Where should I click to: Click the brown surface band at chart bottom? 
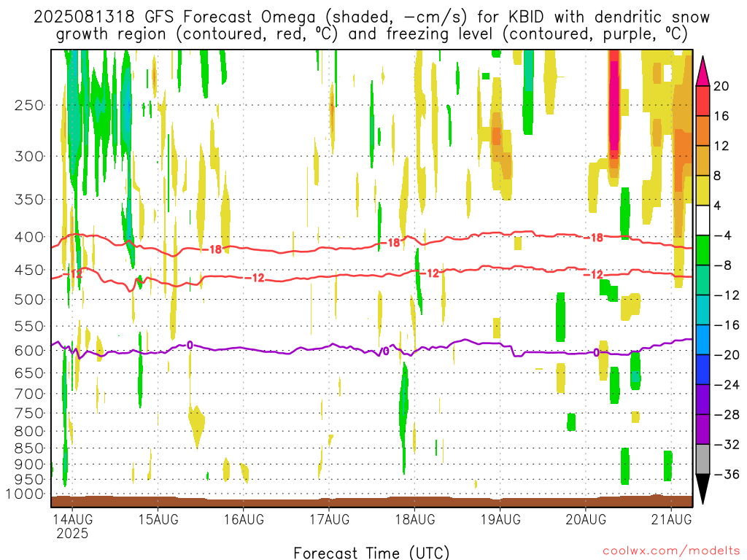pyautogui.click(x=371, y=501)
